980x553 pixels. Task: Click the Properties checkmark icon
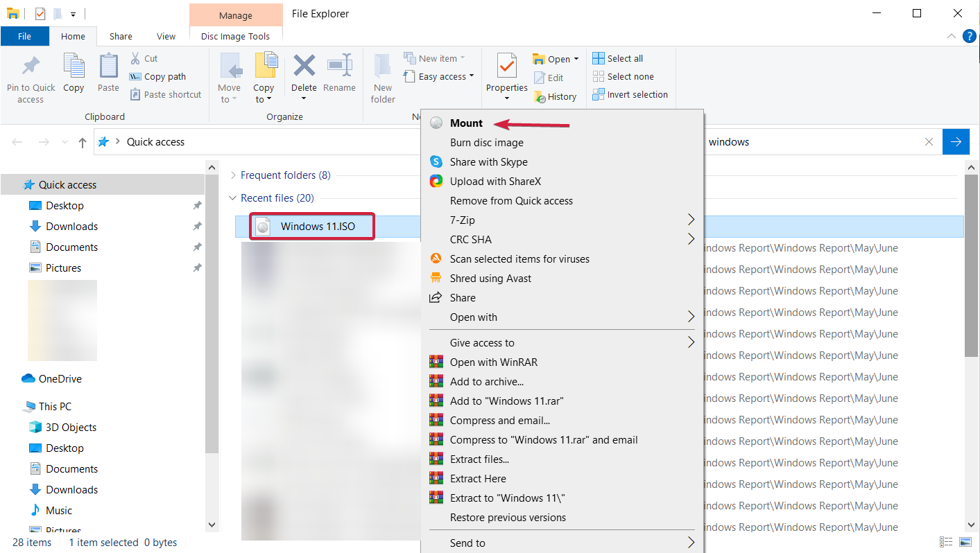(x=507, y=67)
